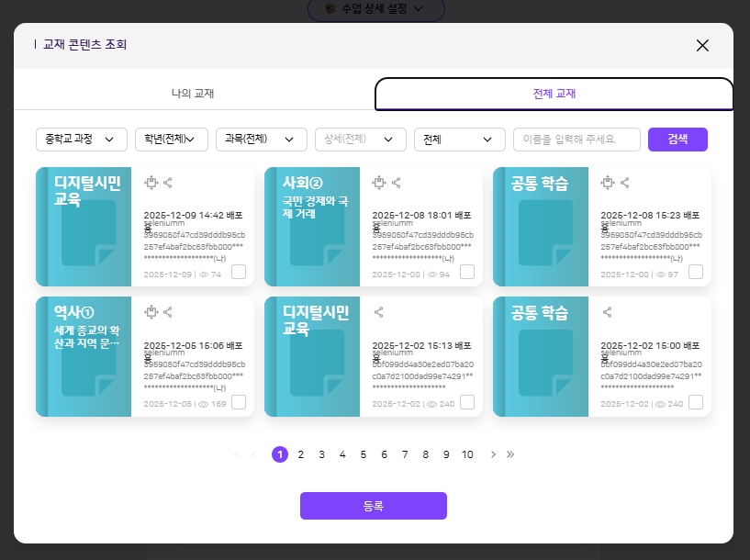
Task: Open the 과목(전체) subject dropdown
Action: (261, 140)
